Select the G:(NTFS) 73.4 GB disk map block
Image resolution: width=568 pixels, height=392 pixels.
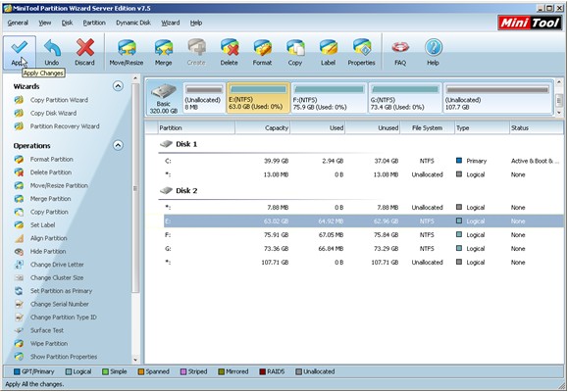point(405,98)
